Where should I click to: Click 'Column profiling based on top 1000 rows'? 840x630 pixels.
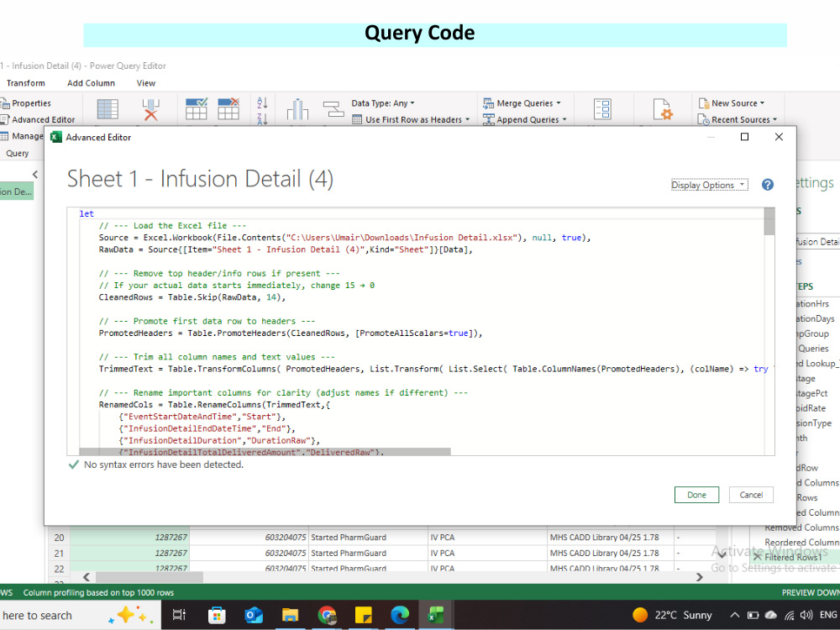[x=98, y=592]
